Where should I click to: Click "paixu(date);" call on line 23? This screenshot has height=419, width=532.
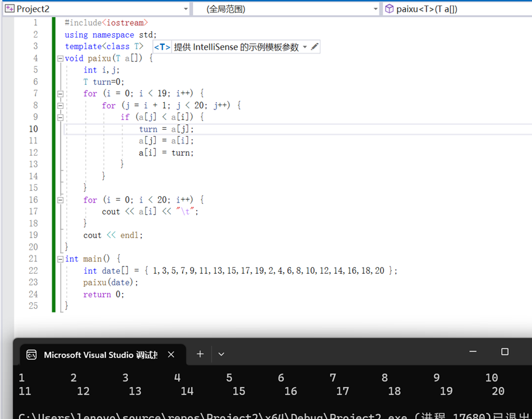click(111, 282)
